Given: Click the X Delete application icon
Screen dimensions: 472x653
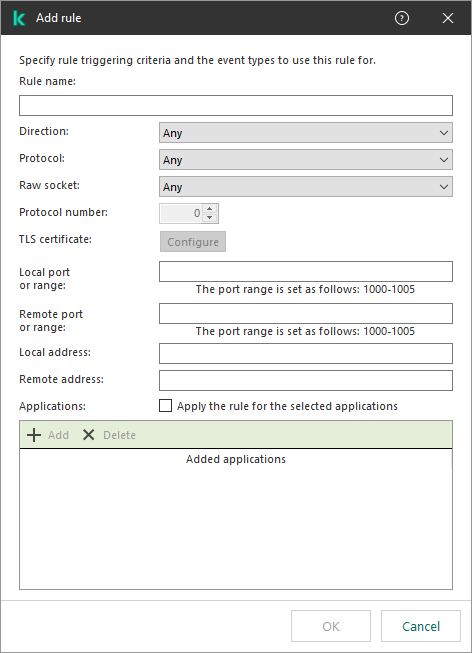Looking at the screenshot, I should coord(88,435).
